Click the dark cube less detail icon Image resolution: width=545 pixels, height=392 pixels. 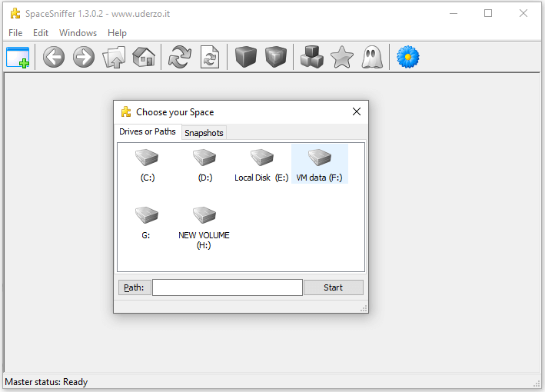coord(246,57)
